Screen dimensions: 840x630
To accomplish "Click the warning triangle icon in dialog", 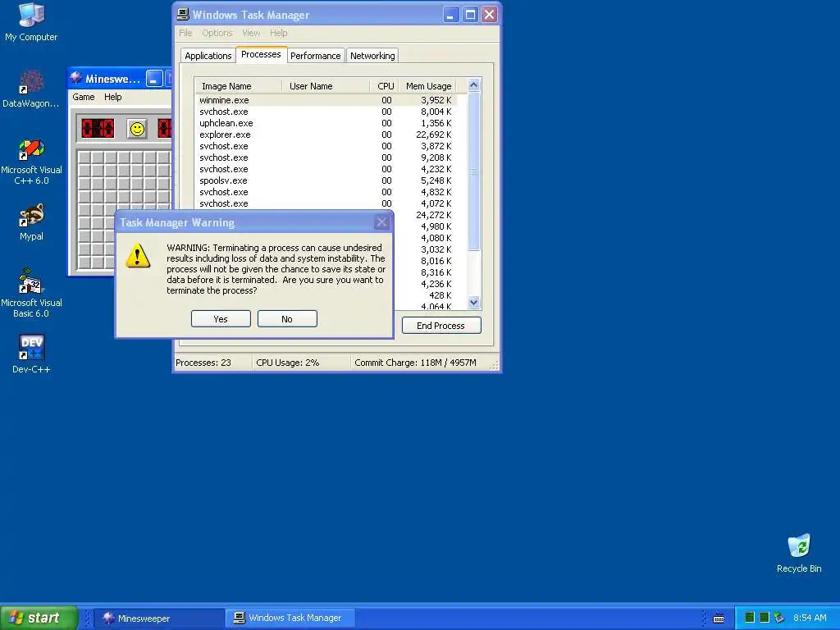I will pyautogui.click(x=138, y=256).
